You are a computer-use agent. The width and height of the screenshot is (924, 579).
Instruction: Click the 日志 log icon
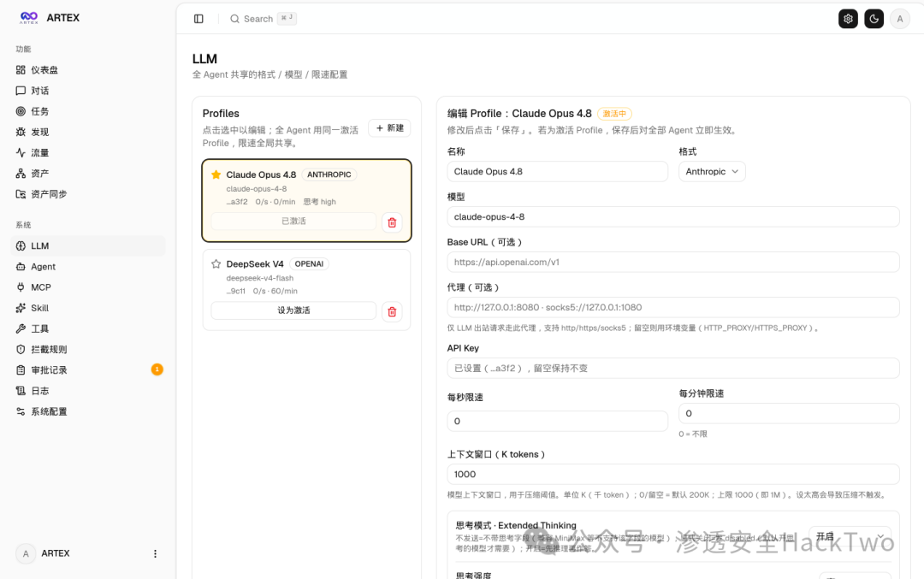[x=21, y=391]
